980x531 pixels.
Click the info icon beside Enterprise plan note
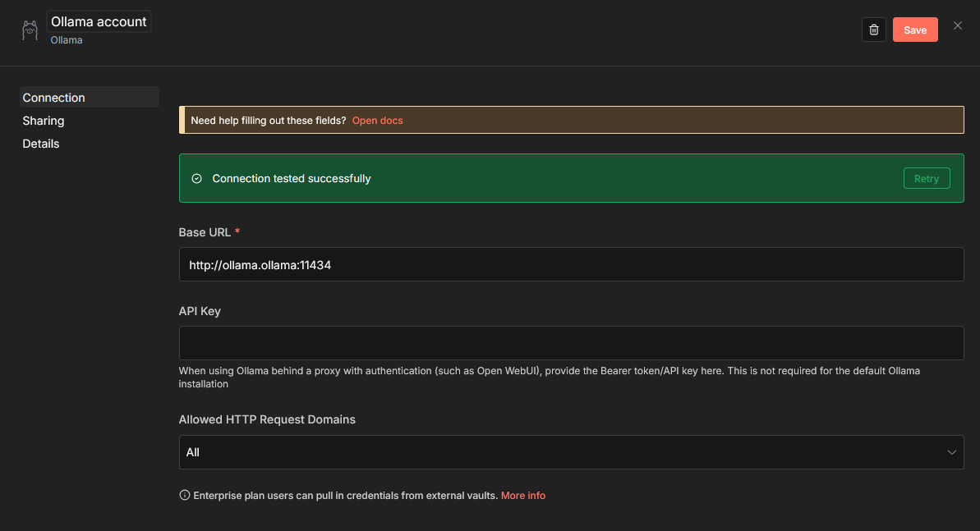[x=185, y=496]
